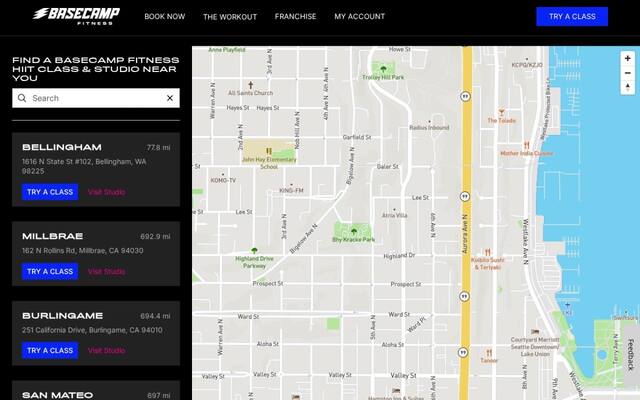Select the Millbrae studio title
Image resolution: width=640 pixels, height=400 pixels.
(53, 236)
